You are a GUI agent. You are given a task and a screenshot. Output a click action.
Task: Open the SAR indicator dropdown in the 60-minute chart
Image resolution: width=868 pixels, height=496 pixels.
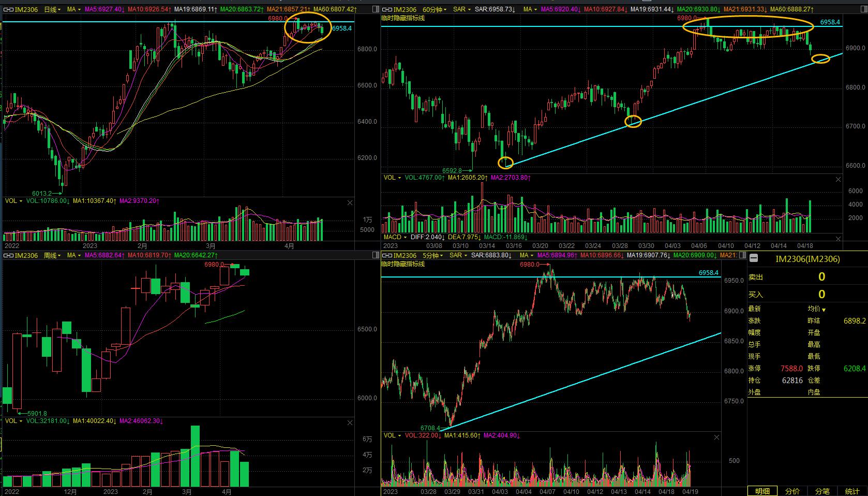click(x=461, y=9)
